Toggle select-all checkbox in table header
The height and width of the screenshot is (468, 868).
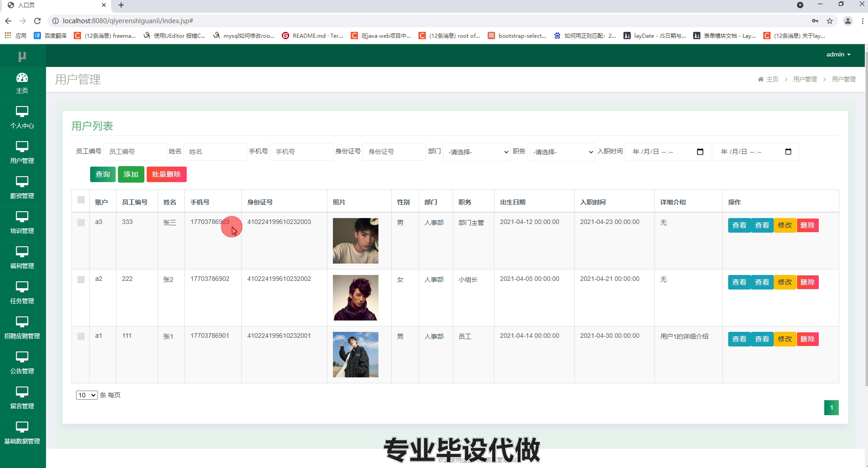click(81, 200)
